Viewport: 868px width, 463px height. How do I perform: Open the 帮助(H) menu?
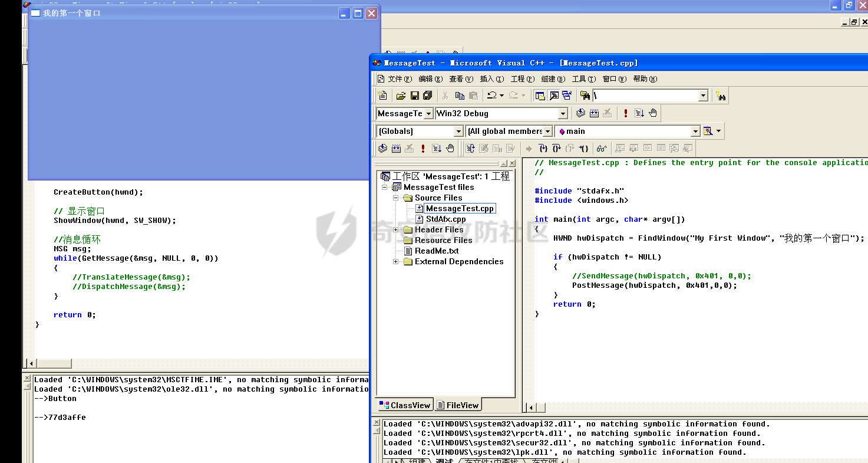click(x=645, y=79)
